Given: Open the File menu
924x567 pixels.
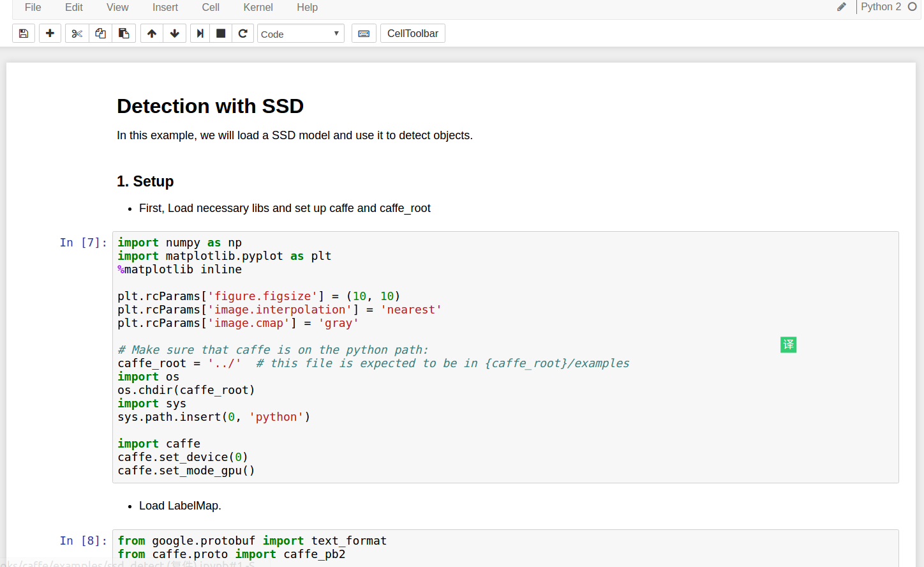Looking at the screenshot, I should [33, 7].
